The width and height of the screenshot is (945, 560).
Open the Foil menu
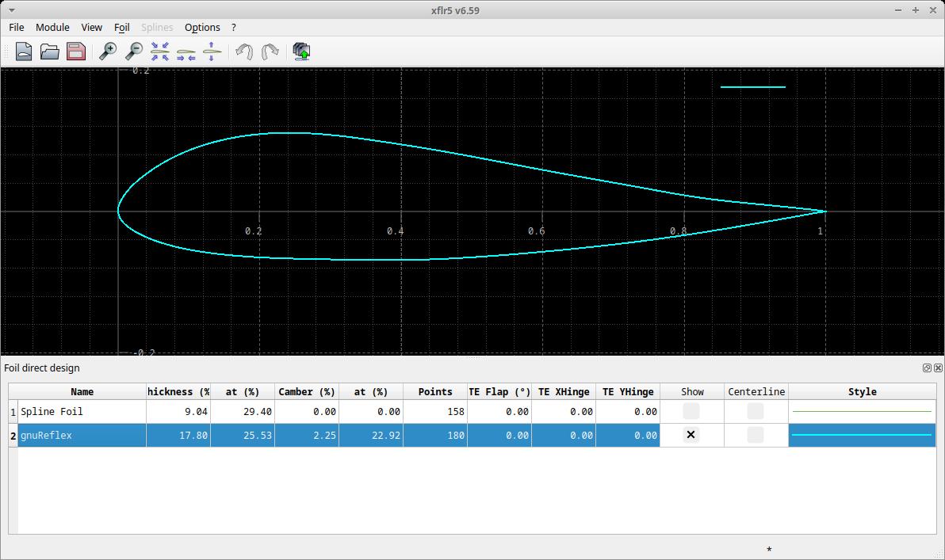pyautogui.click(x=121, y=27)
